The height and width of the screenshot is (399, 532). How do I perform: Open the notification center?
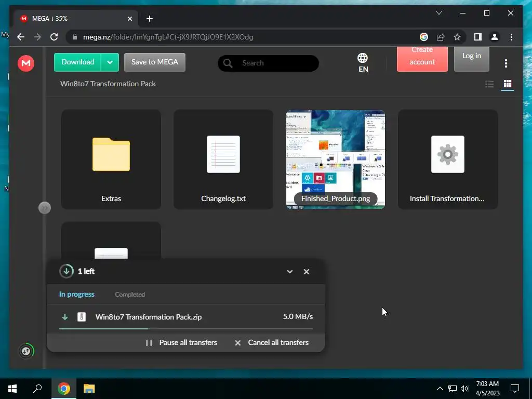(515, 389)
